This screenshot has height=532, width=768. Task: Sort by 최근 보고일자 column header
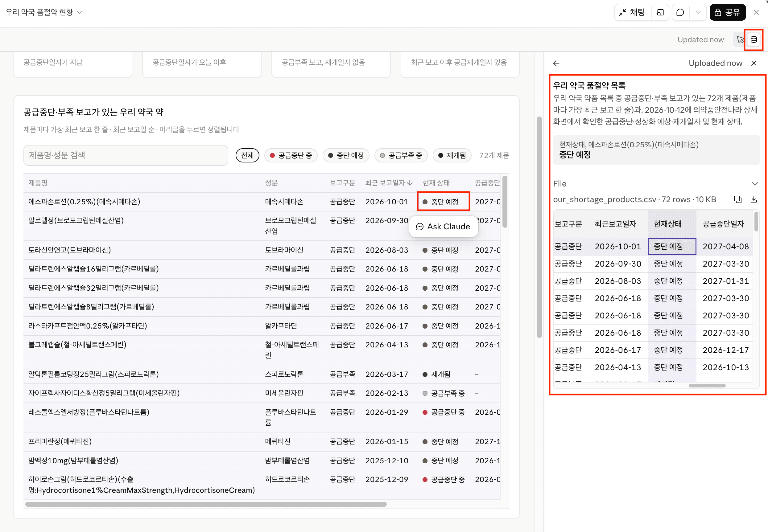click(x=389, y=183)
